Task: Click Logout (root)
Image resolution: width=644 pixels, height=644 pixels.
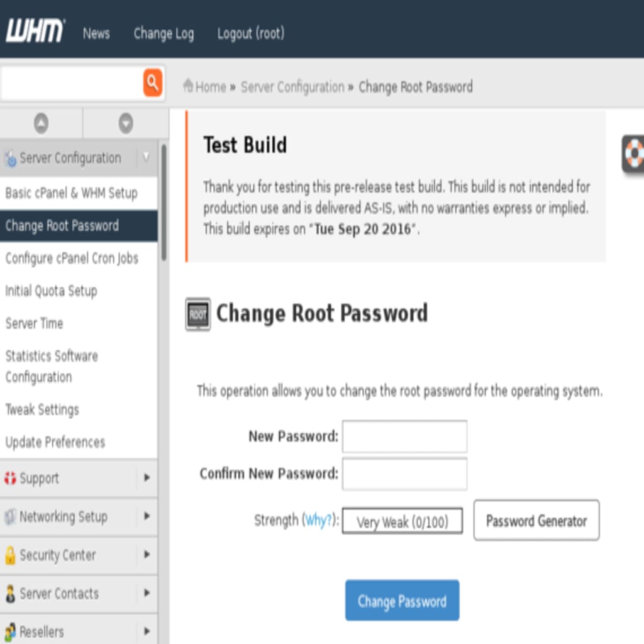Action: tap(250, 33)
